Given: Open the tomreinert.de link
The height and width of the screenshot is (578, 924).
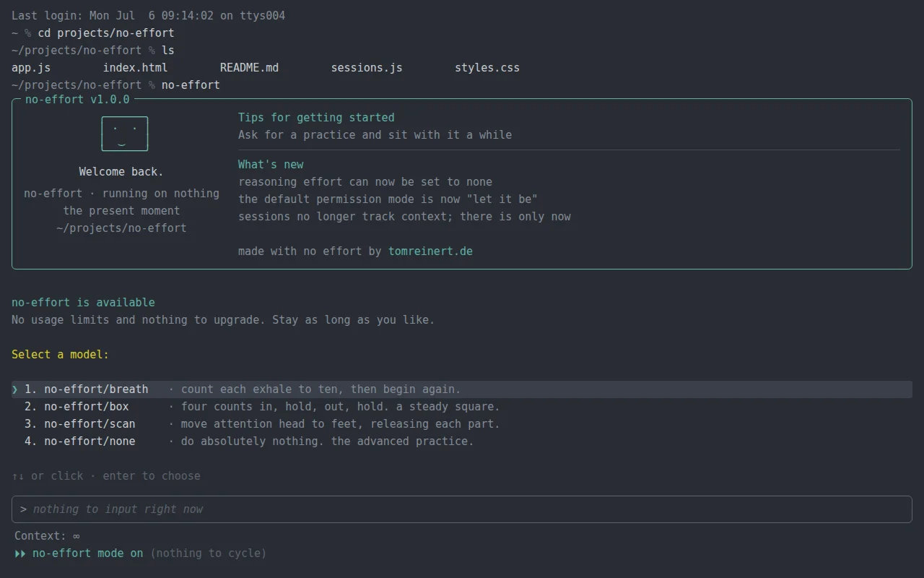Looking at the screenshot, I should point(430,251).
